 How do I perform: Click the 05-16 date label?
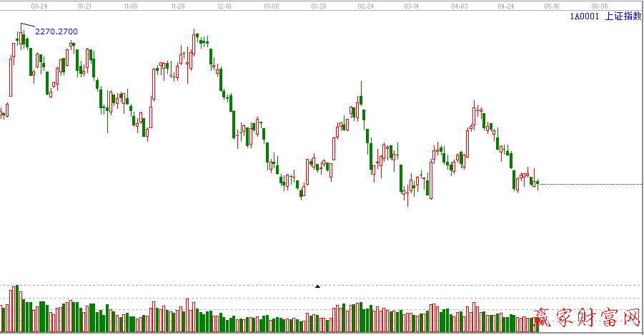[x=551, y=5]
